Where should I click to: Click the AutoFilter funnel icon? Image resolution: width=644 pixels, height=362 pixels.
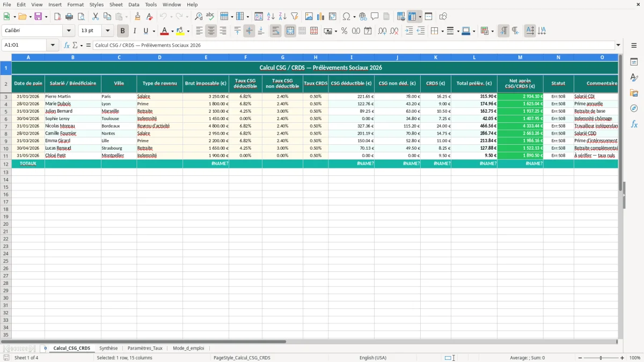pos(295,17)
